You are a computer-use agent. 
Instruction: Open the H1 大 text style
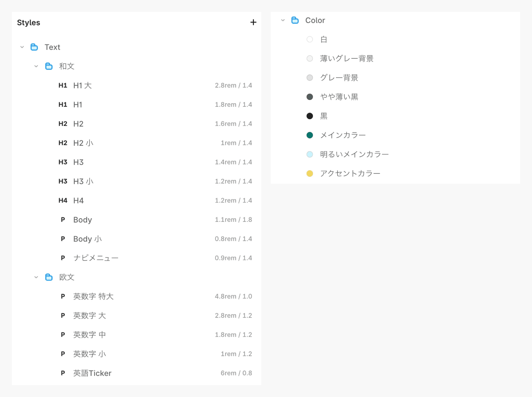pos(82,85)
